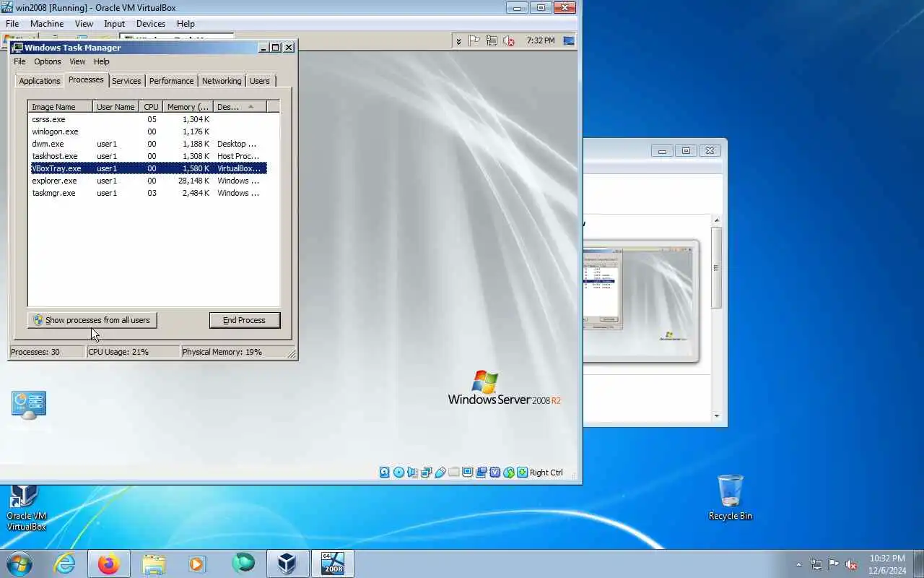Open Task Manager Options menu
This screenshot has width=924, height=578.
(x=48, y=61)
